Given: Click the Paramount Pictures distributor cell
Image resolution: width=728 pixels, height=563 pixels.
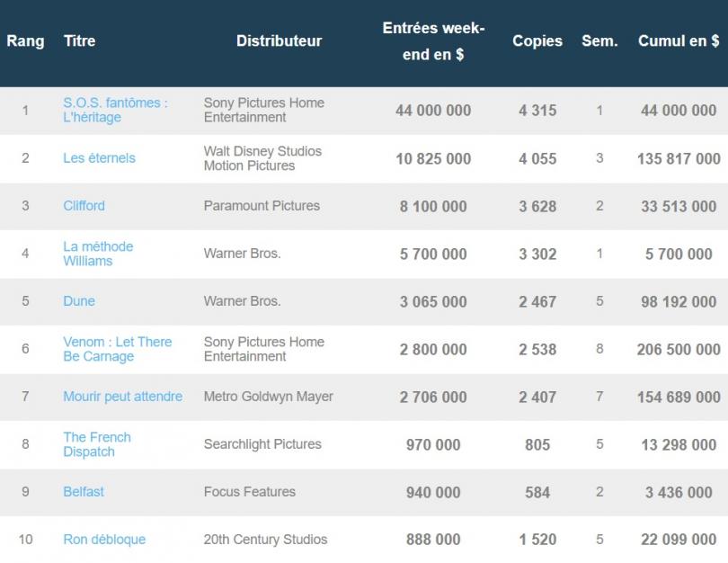Looking at the screenshot, I should coord(262,206).
